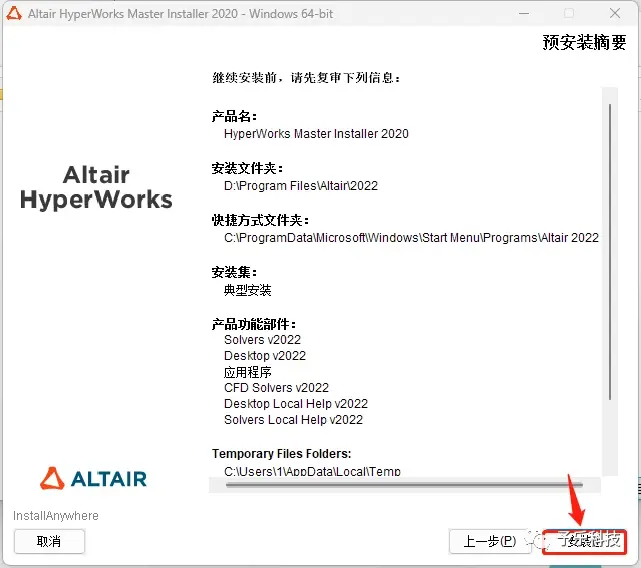Click the 典型安装 install set text
This screenshot has height=568, width=641.
[248, 290]
